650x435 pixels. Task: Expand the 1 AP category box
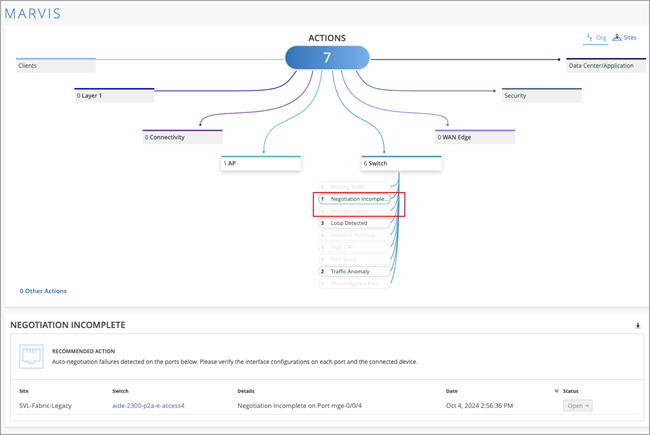coord(260,163)
